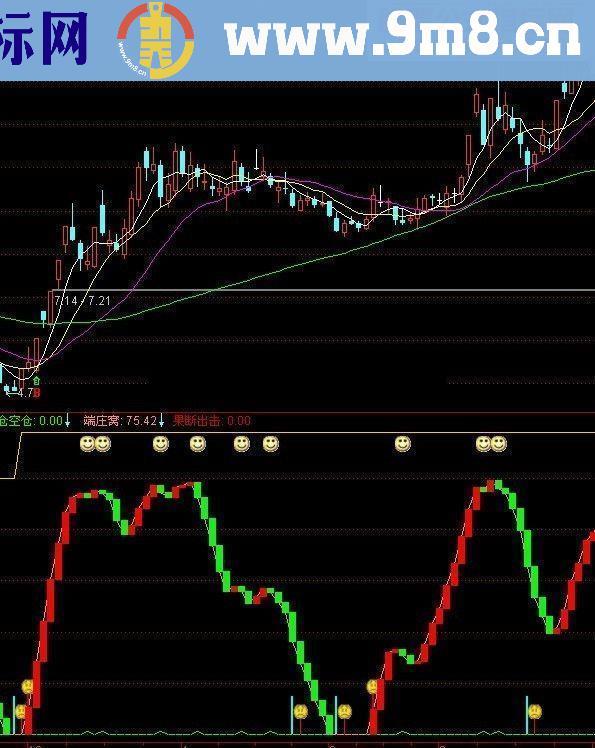Select the 仓空仓: 0.00 indicator label
Image resolution: width=595 pixels, height=748 pixels.
point(31,421)
